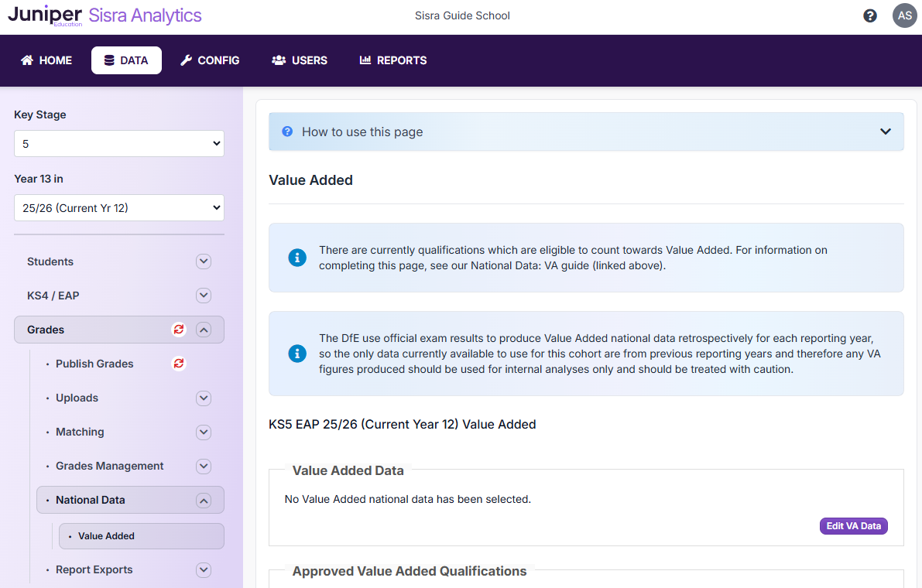
Task: Click the blue question icon in How to use this page
Action: [287, 132]
